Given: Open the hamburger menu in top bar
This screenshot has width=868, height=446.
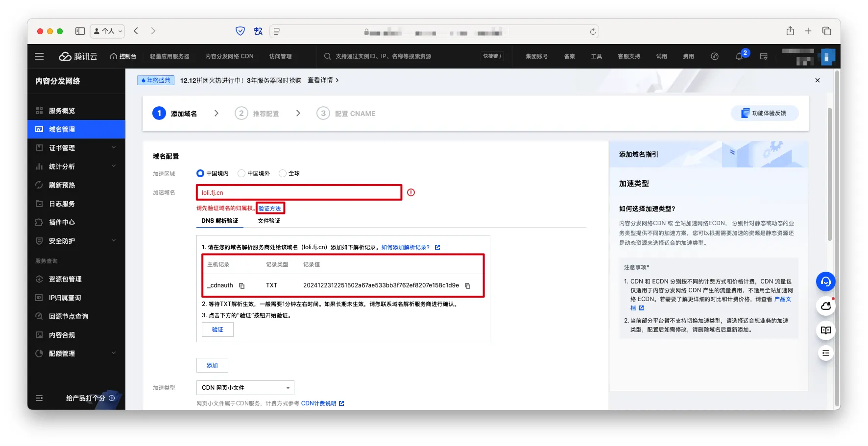Looking at the screenshot, I should pyautogui.click(x=39, y=56).
